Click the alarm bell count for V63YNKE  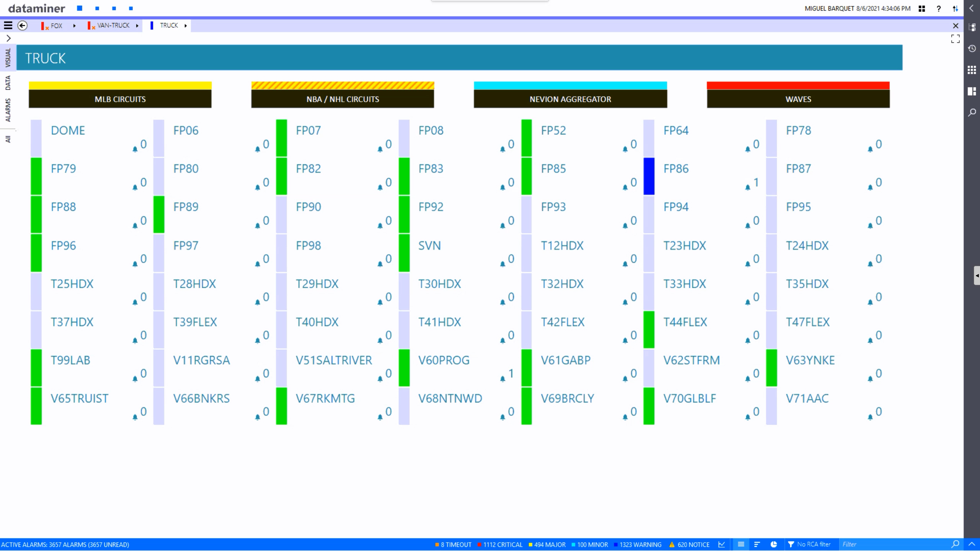pyautogui.click(x=874, y=375)
